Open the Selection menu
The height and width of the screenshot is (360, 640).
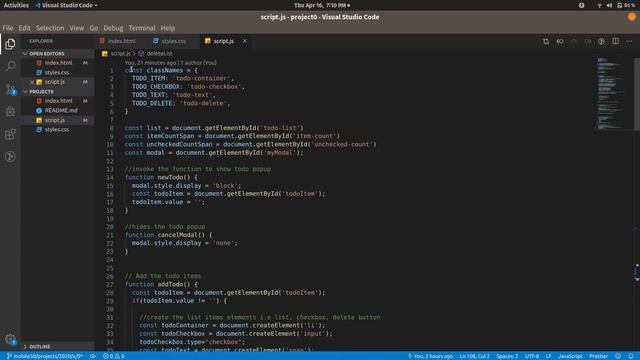(50, 28)
